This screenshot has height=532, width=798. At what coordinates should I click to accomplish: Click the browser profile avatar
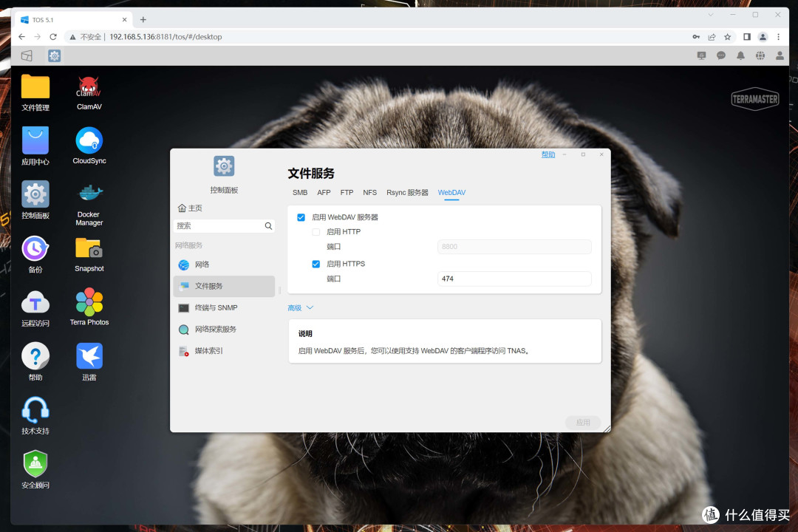763,37
